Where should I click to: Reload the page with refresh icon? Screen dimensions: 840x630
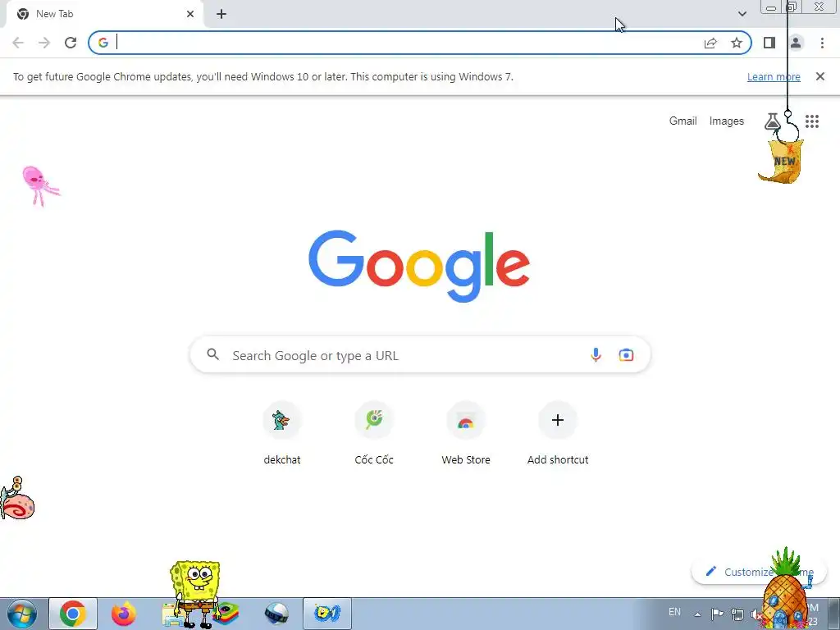(x=71, y=43)
